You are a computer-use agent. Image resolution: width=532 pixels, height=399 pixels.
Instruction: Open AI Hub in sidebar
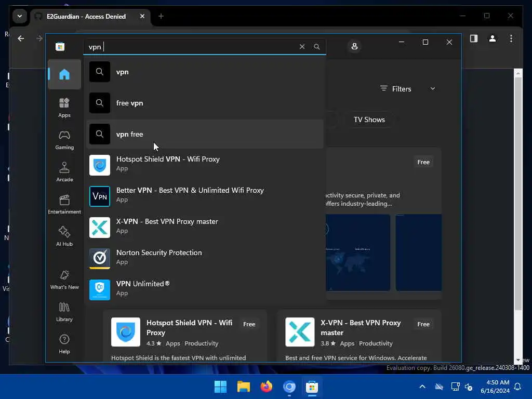64,236
